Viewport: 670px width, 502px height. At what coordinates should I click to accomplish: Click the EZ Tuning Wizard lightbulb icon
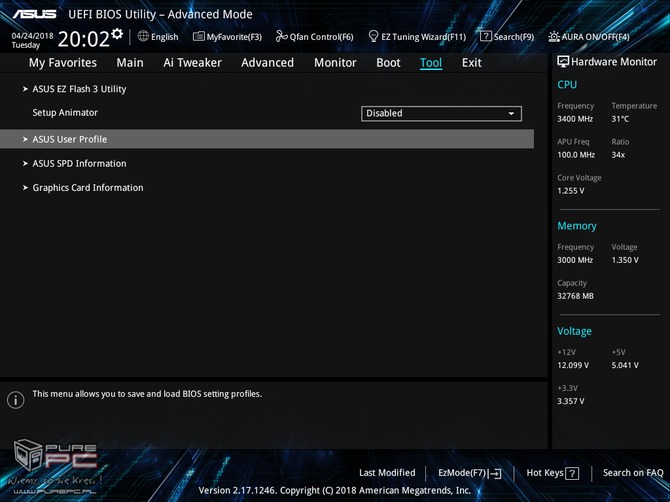coord(373,36)
